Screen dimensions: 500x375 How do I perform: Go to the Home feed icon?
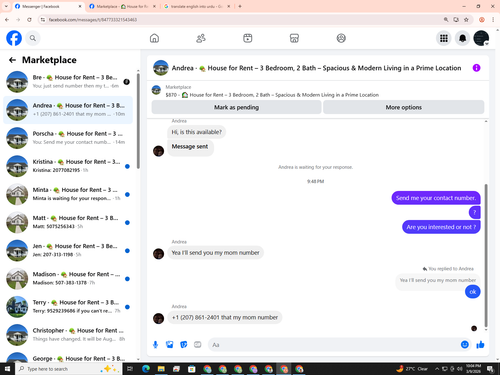point(154,38)
